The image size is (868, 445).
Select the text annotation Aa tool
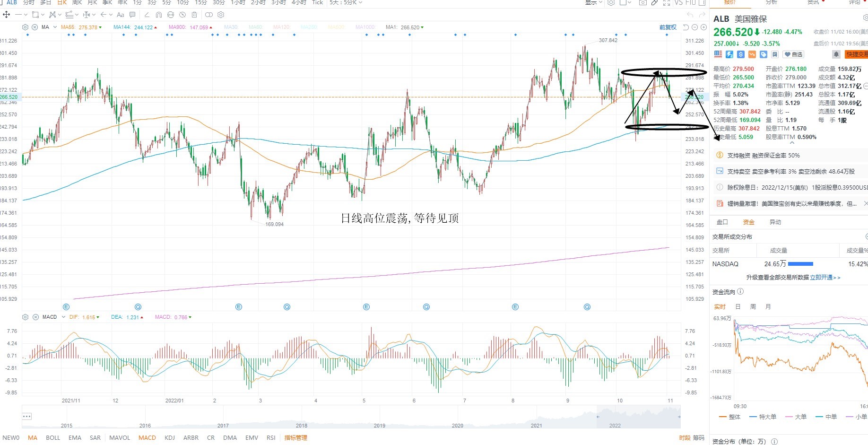coord(120,15)
